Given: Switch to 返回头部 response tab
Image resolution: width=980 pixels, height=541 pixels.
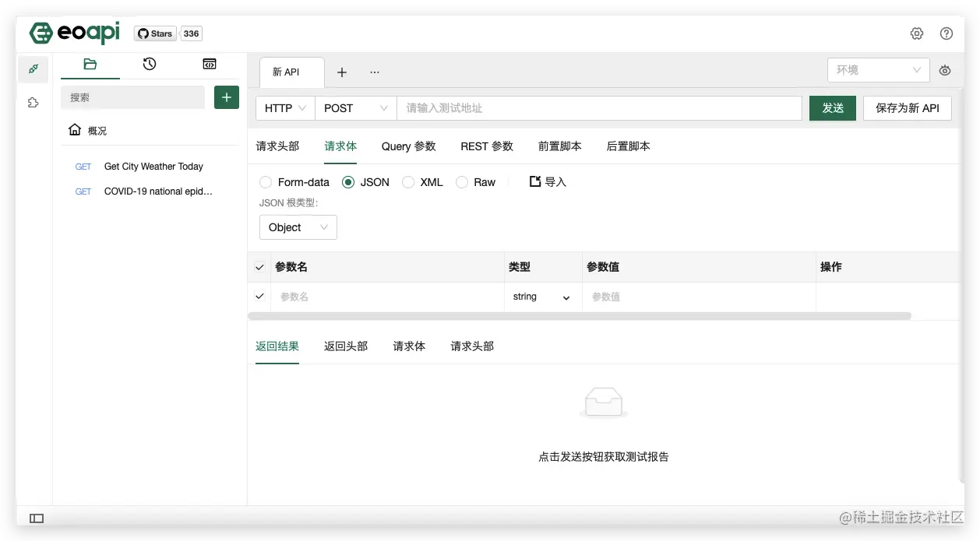Looking at the screenshot, I should [346, 346].
